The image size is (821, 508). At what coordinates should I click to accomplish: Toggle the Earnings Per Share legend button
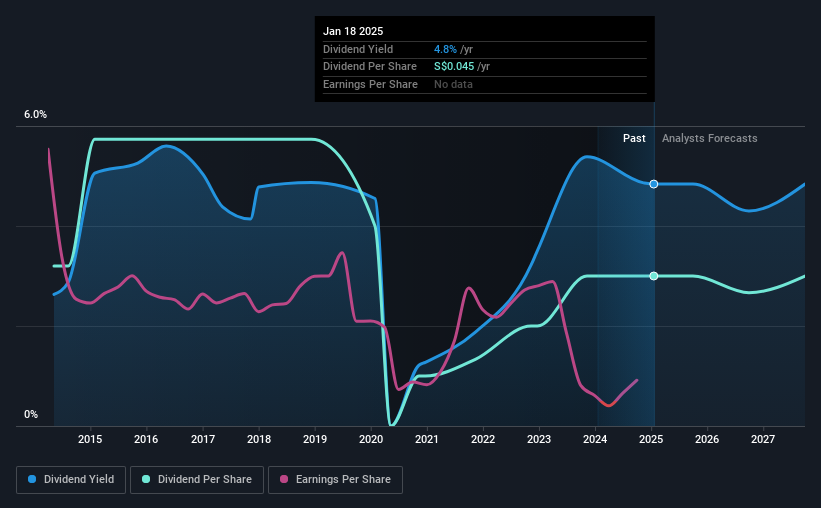coord(335,480)
